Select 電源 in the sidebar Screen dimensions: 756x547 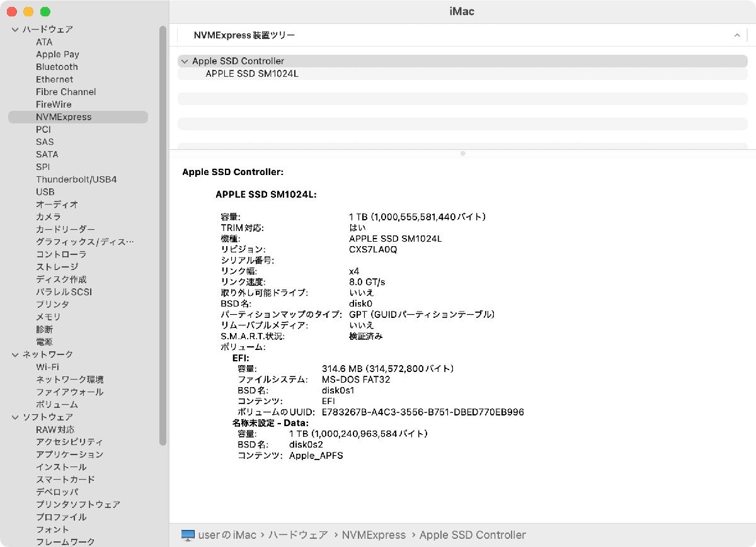pyautogui.click(x=44, y=342)
